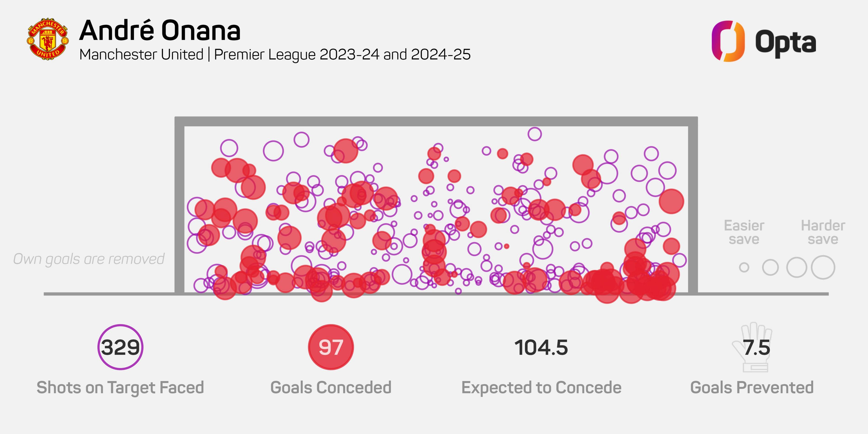Click the Goals Prevented label
The width and height of the screenshot is (868, 434).
(x=752, y=387)
